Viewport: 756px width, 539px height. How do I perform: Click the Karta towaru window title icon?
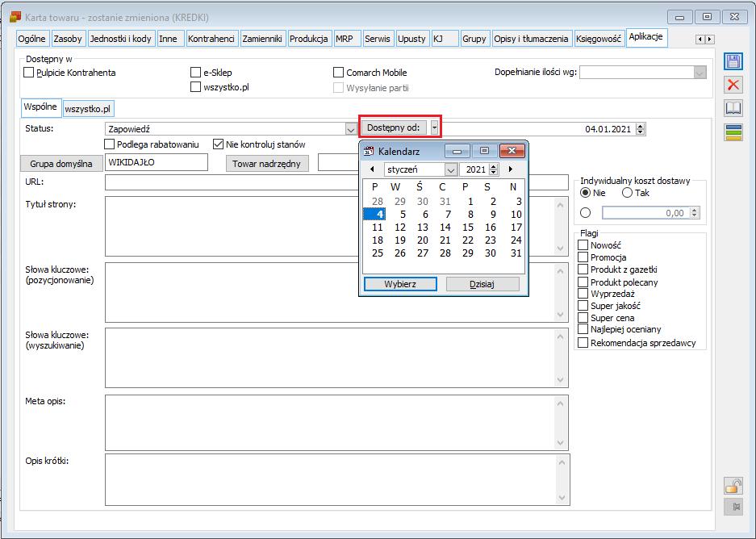(15, 17)
